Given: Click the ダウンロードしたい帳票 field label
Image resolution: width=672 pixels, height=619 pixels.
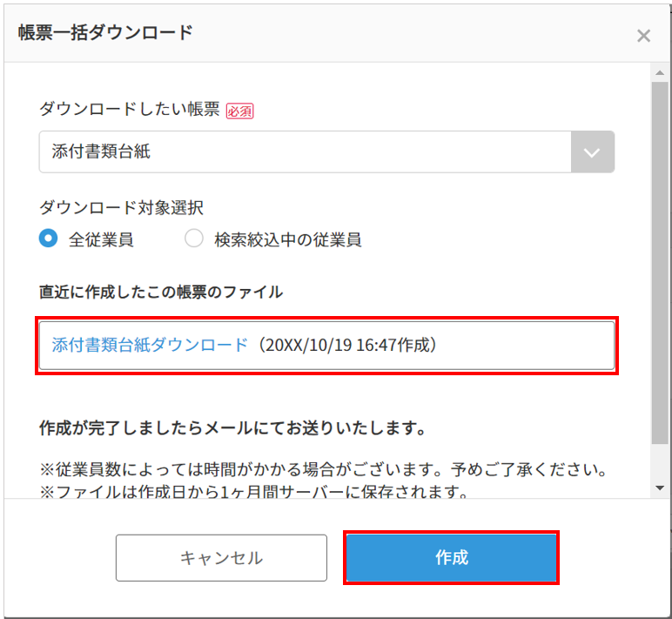Looking at the screenshot, I should pyautogui.click(x=129, y=111).
